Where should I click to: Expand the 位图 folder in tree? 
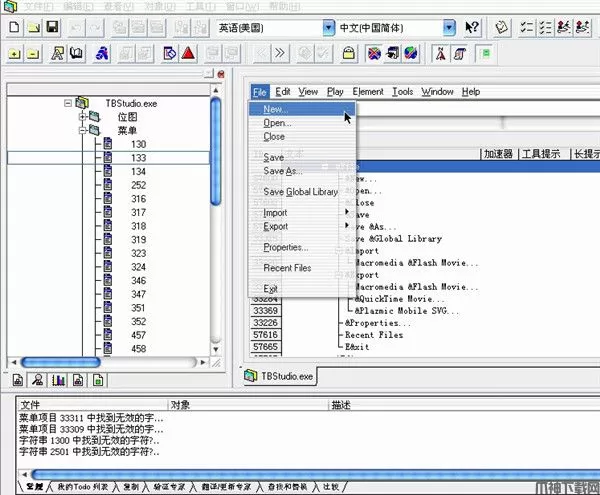pyautogui.click(x=82, y=117)
